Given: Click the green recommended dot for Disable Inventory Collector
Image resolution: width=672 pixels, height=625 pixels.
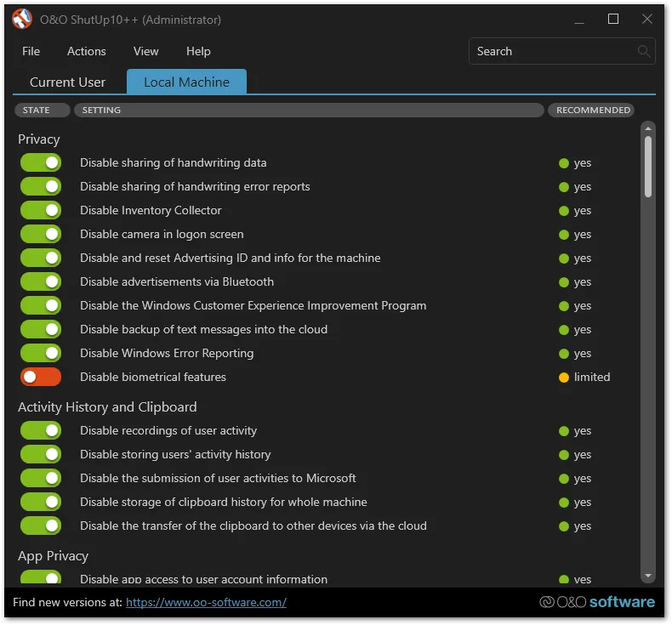Looking at the screenshot, I should (564, 211).
